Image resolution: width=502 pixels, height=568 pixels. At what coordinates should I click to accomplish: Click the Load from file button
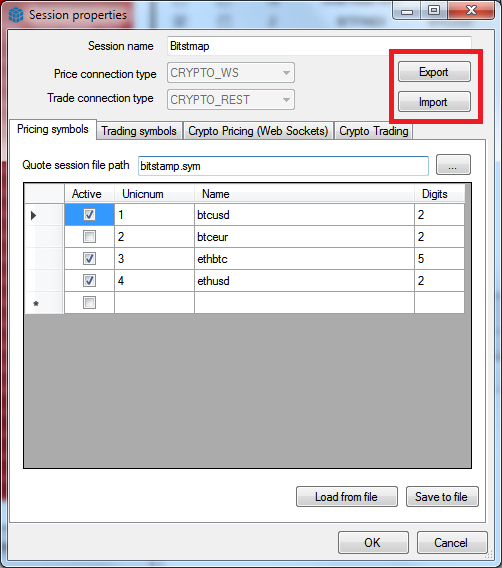pyautogui.click(x=347, y=497)
